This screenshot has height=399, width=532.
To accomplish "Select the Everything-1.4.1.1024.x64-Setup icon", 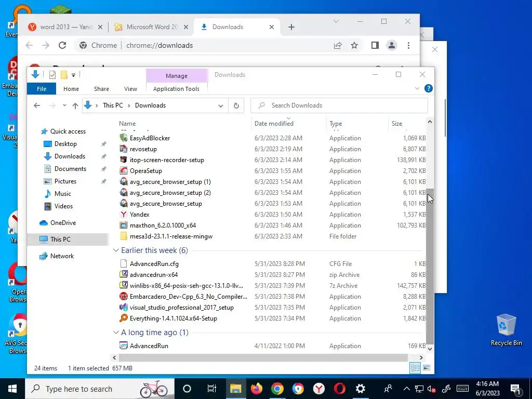I will (x=124, y=318).
